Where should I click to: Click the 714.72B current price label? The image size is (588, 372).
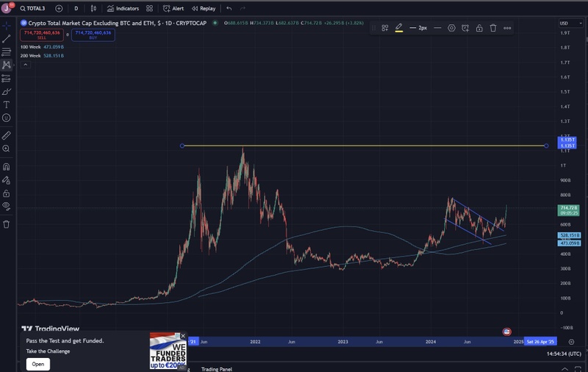pyautogui.click(x=569, y=210)
